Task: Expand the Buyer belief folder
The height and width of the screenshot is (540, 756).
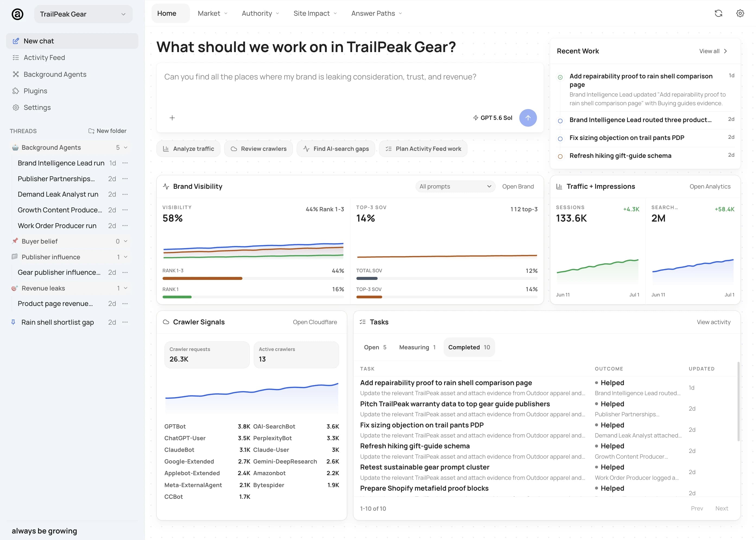Action: pos(126,241)
